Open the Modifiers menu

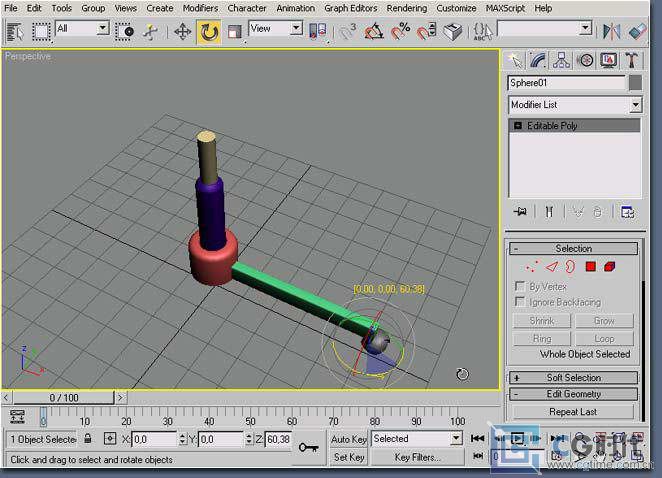click(201, 8)
